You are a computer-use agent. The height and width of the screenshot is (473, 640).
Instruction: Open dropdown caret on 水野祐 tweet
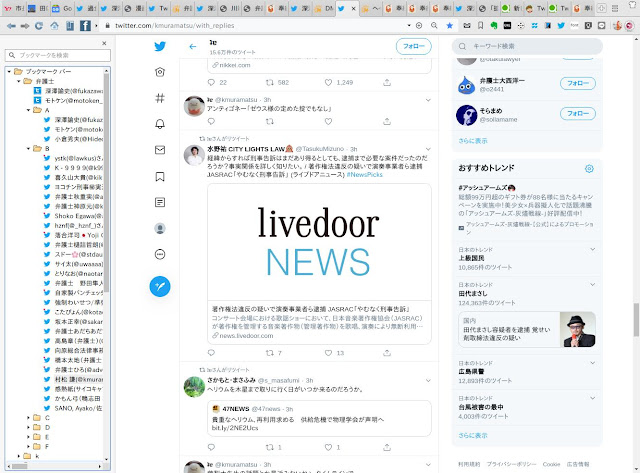click(428, 149)
